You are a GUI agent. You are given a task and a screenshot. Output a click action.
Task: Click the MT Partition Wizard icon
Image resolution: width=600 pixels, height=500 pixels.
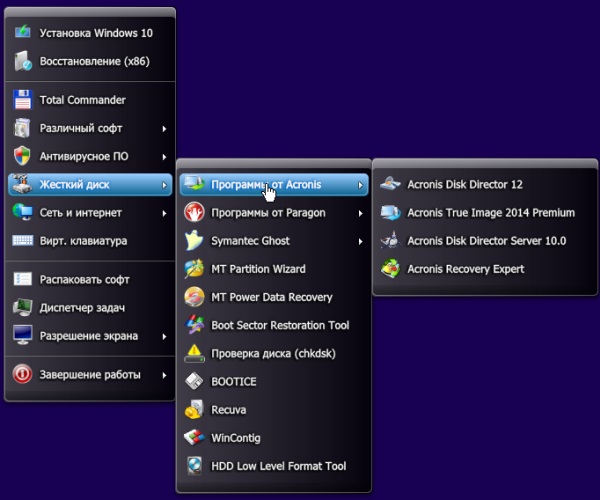pyautogui.click(x=194, y=269)
